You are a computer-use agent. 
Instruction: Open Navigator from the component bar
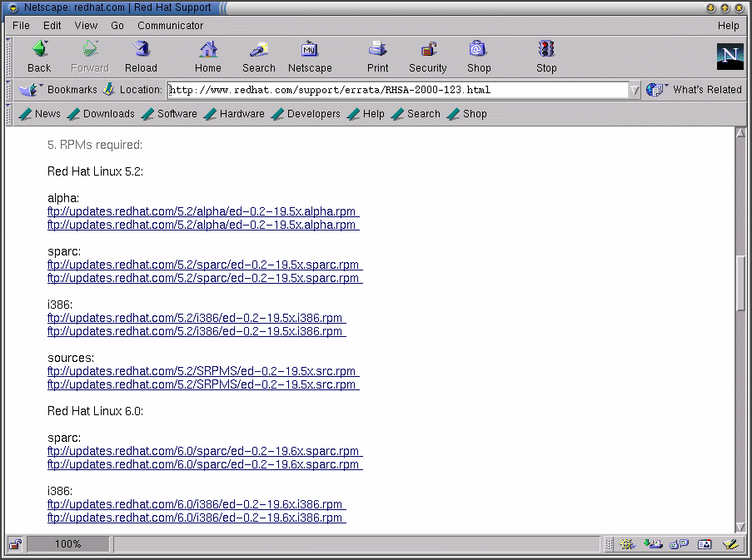coord(627,544)
